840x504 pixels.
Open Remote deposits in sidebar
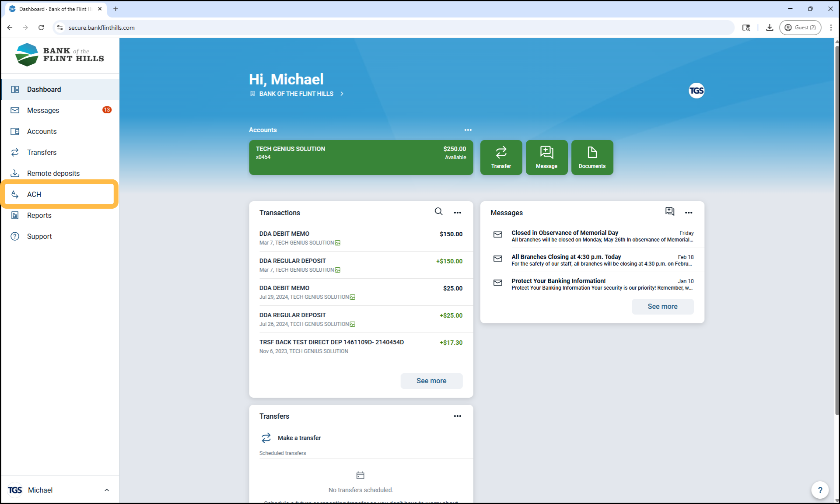[53, 173]
